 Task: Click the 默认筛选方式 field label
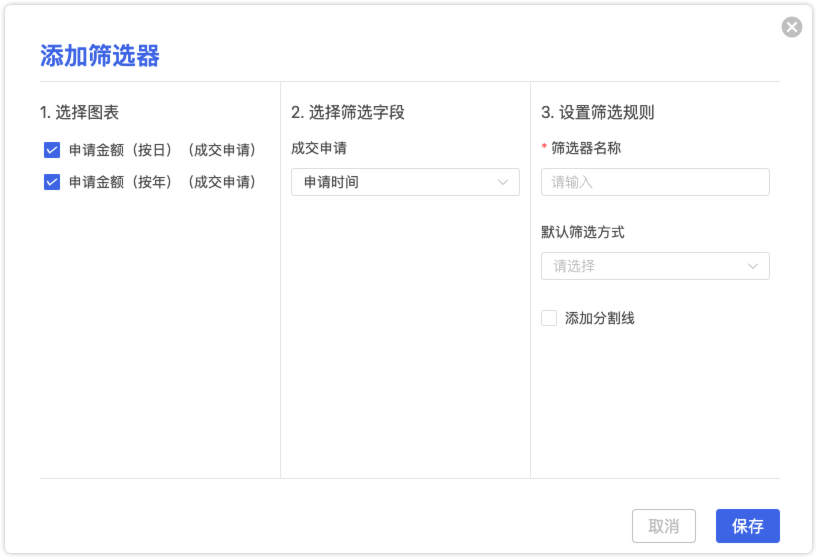pyautogui.click(x=583, y=232)
